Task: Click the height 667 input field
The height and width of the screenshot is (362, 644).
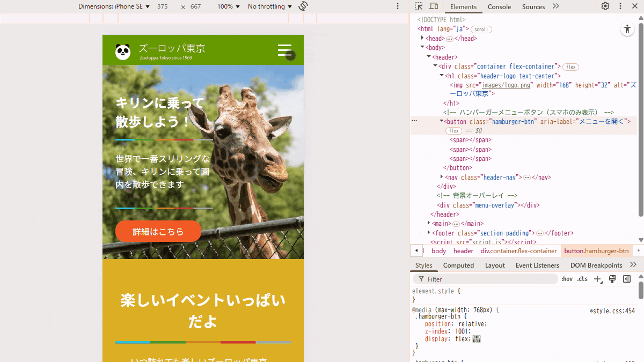Action: pyautogui.click(x=195, y=6)
